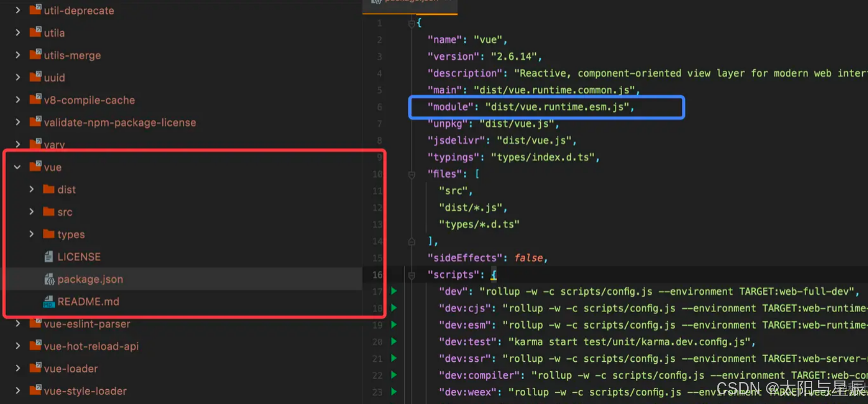Click the validate-npm-package-license folder icon
The height and width of the screenshot is (404, 868).
(35, 121)
